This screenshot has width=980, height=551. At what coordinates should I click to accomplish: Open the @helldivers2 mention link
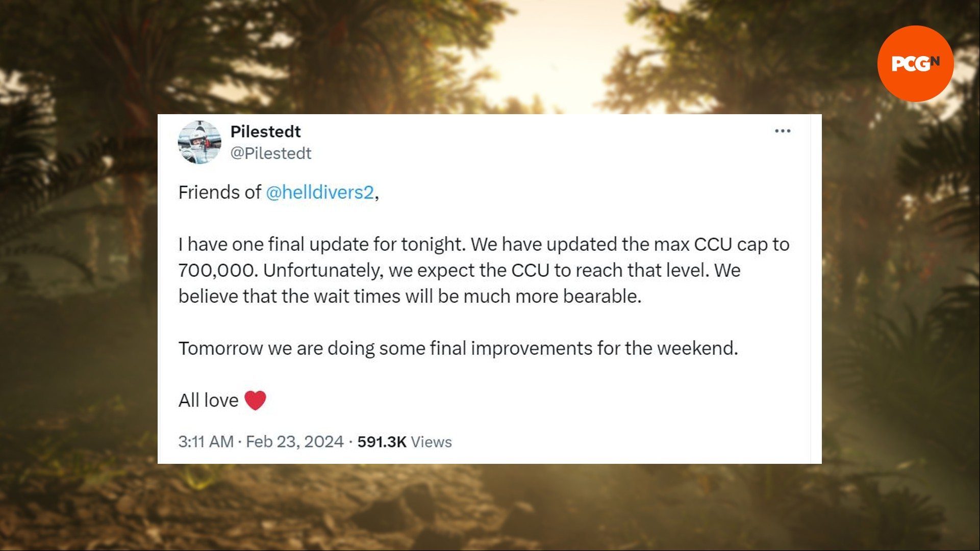[x=320, y=192]
